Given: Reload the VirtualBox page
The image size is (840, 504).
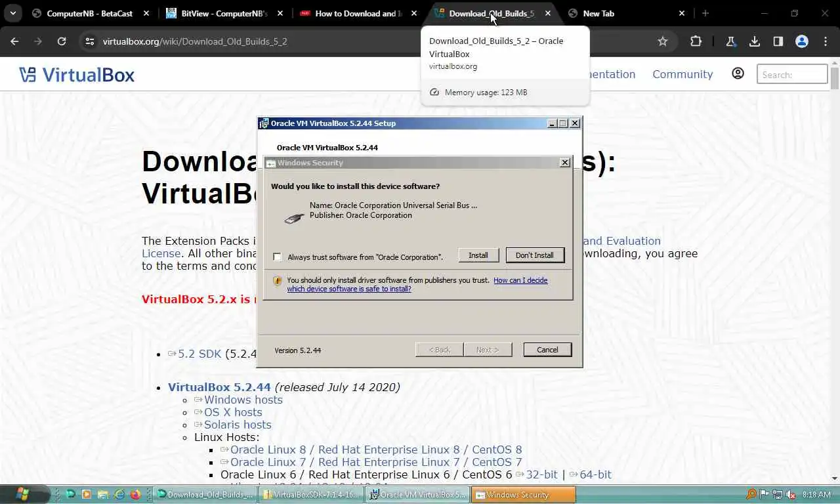Looking at the screenshot, I should click(x=62, y=41).
